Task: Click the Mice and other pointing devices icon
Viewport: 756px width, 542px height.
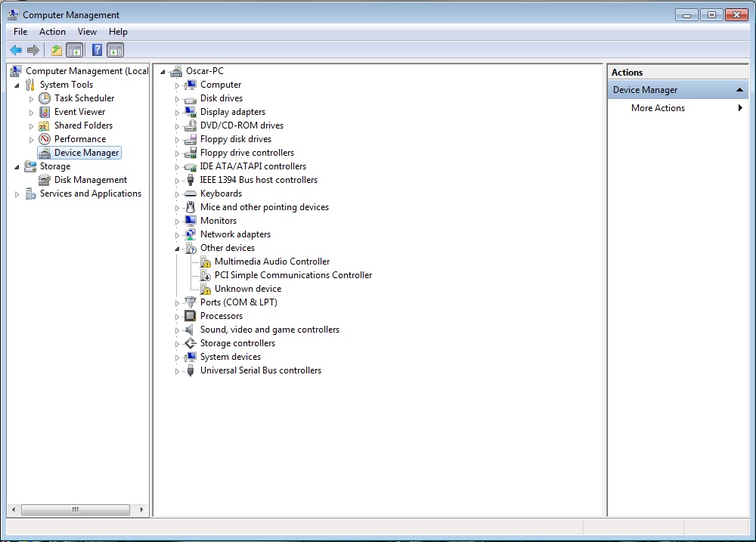Action: click(x=191, y=207)
